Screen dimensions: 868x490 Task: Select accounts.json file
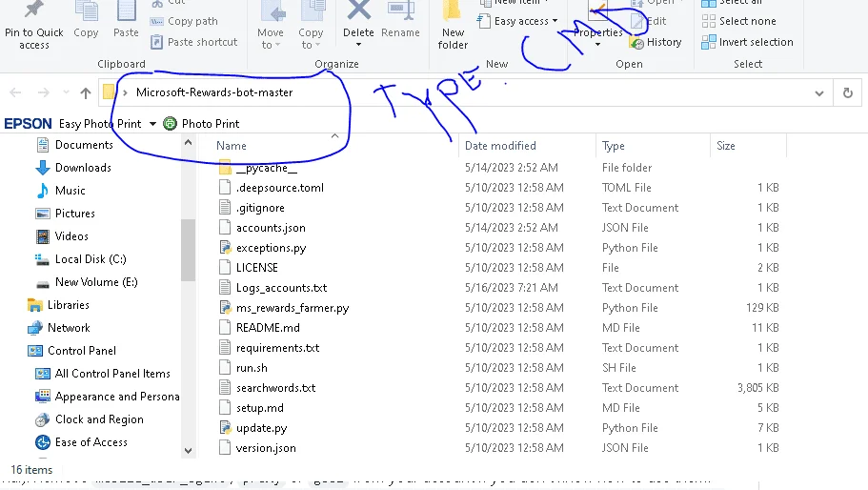[271, 228]
